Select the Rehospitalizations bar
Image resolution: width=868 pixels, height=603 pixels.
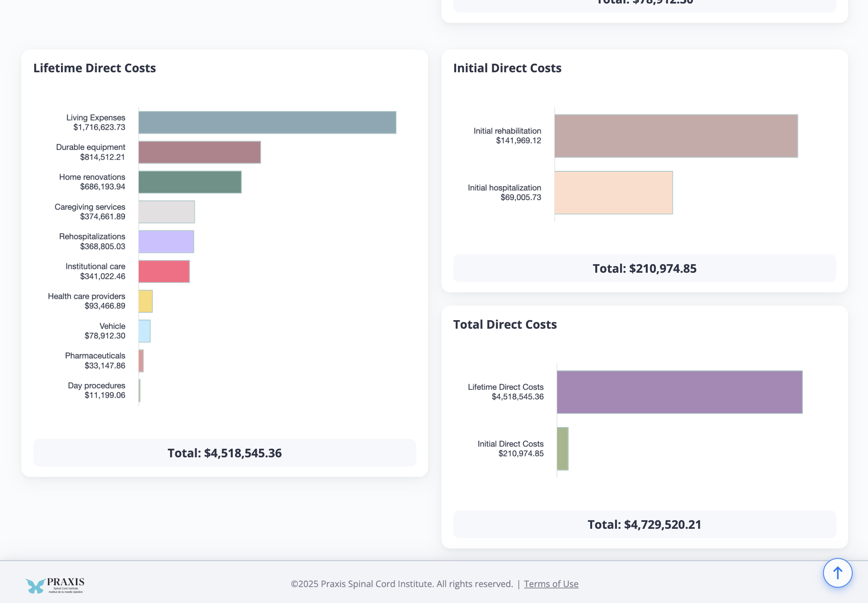coord(166,242)
